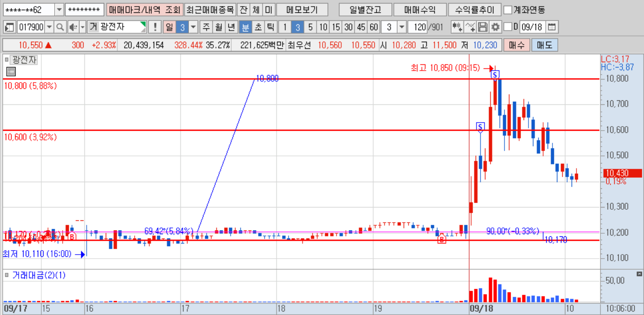Click the exclamation mark info icon
This screenshot has height=315, width=644.
tap(155, 27)
